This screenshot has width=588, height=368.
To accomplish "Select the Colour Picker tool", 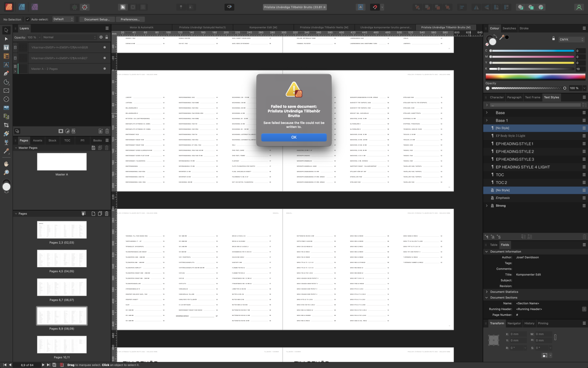I will click(x=6, y=151).
